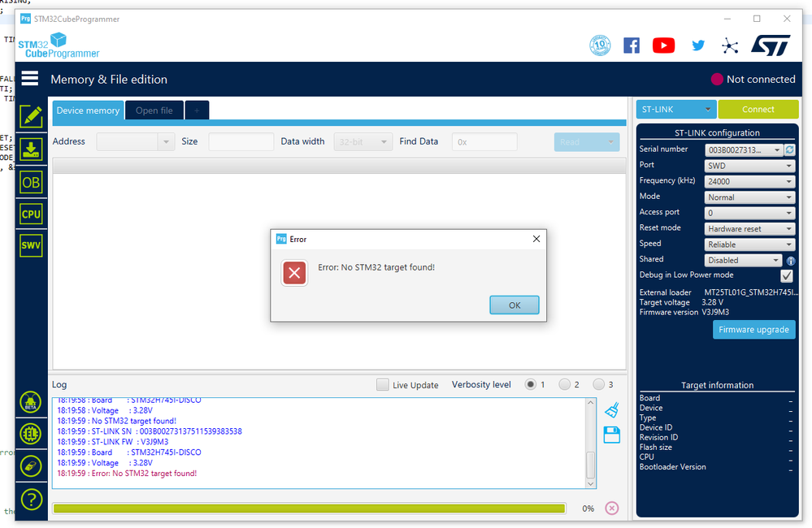Open the Shared Disabled dropdown
Screen dimensions: 812x528
click(x=743, y=261)
